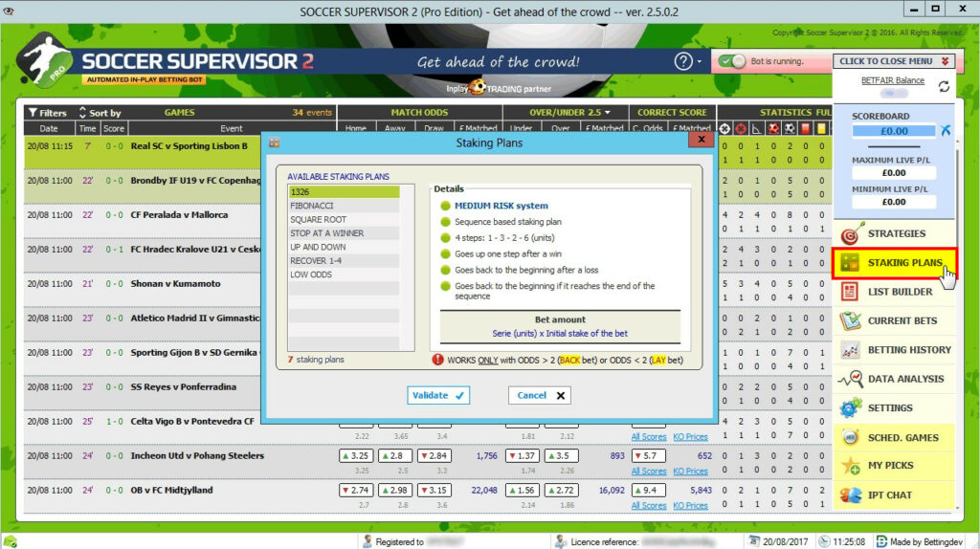The image size is (980, 549).
Task: Click the Sched. Games icon
Action: (x=850, y=437)
